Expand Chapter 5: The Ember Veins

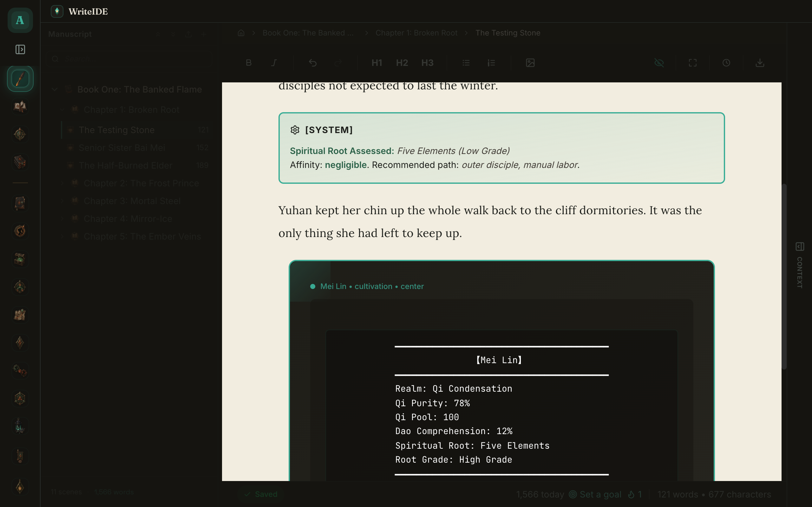62,236
